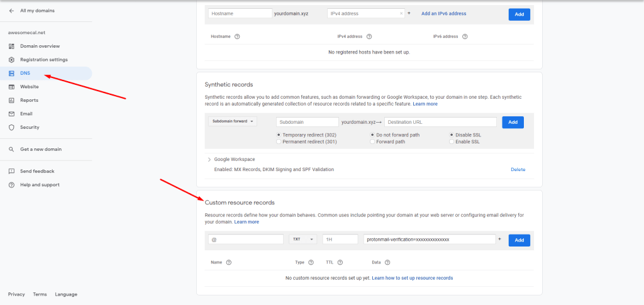Open the Privacy link
The width and height of the screenshot is (644, 305).
[16, 294]
